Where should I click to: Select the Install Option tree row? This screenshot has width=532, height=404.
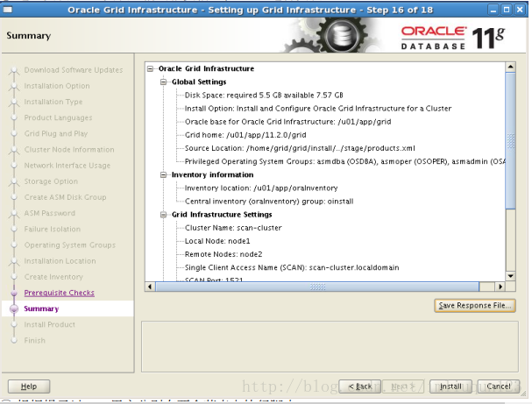point(318,109)
